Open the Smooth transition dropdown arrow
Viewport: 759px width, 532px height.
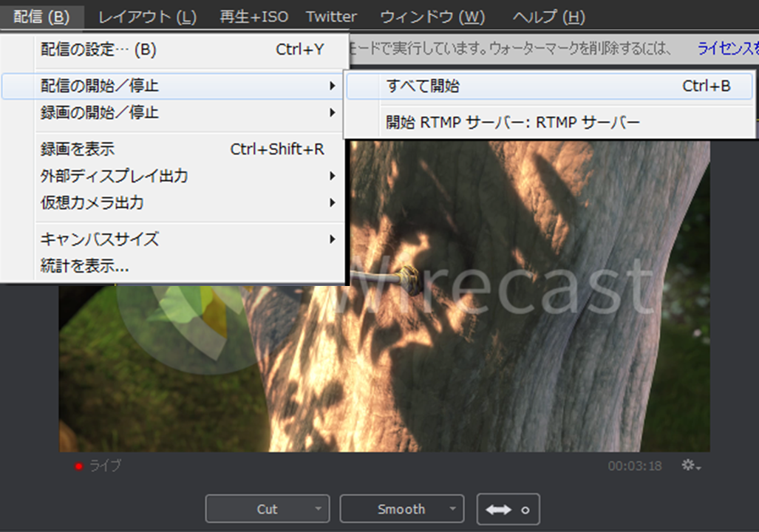click(x=452, y=509)
